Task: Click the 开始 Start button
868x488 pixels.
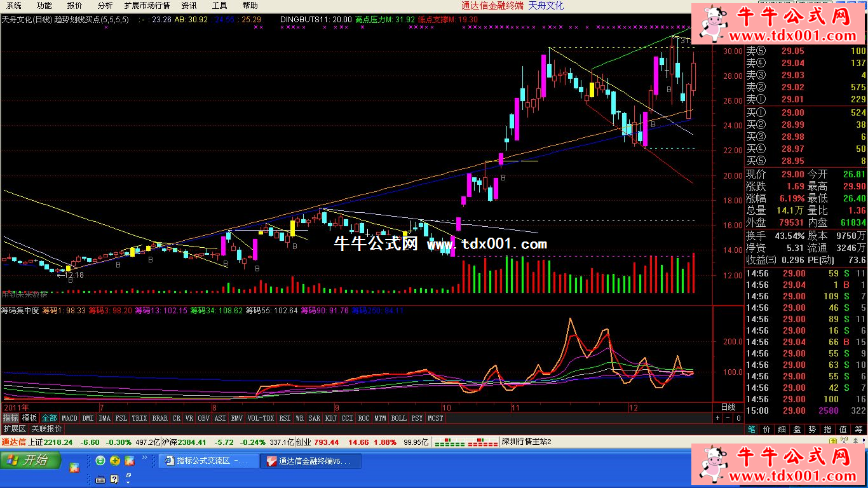Action: 31,460
